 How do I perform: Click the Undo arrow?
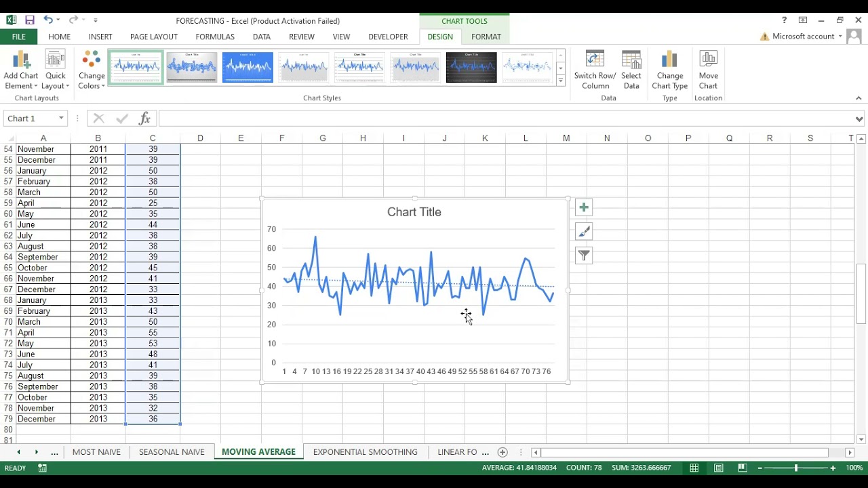[x=48, y=20]
